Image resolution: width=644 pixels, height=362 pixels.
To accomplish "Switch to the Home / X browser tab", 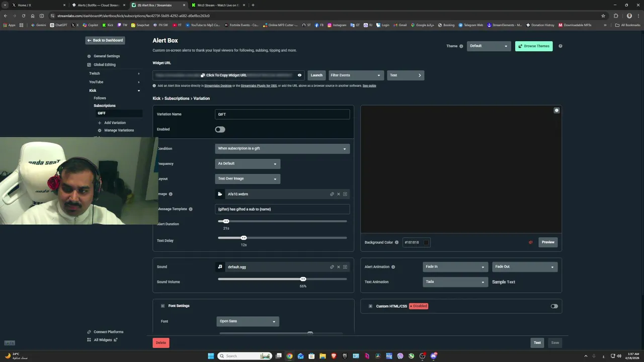I will 38,5.
